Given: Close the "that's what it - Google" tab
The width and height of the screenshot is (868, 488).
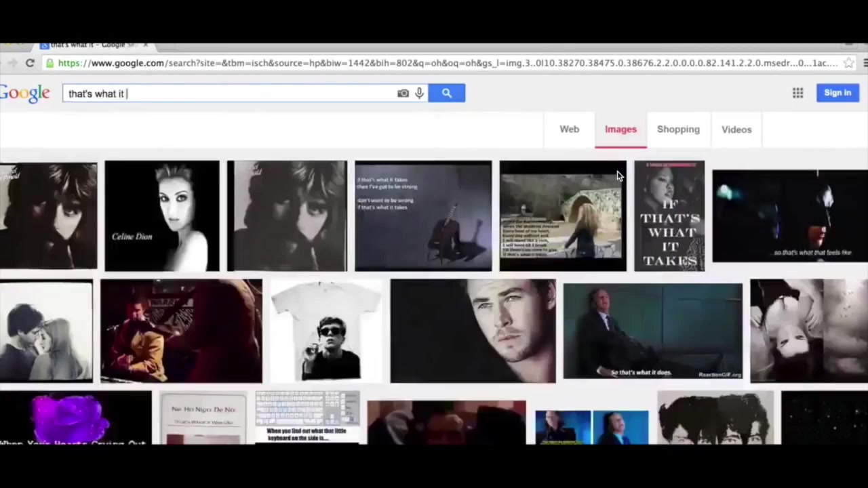Looking at the screenshot, I should coord(145,45).
